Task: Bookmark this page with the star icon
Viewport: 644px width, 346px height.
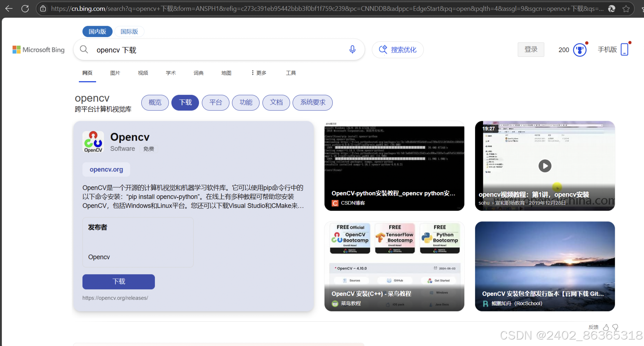Action: (626, 9)
